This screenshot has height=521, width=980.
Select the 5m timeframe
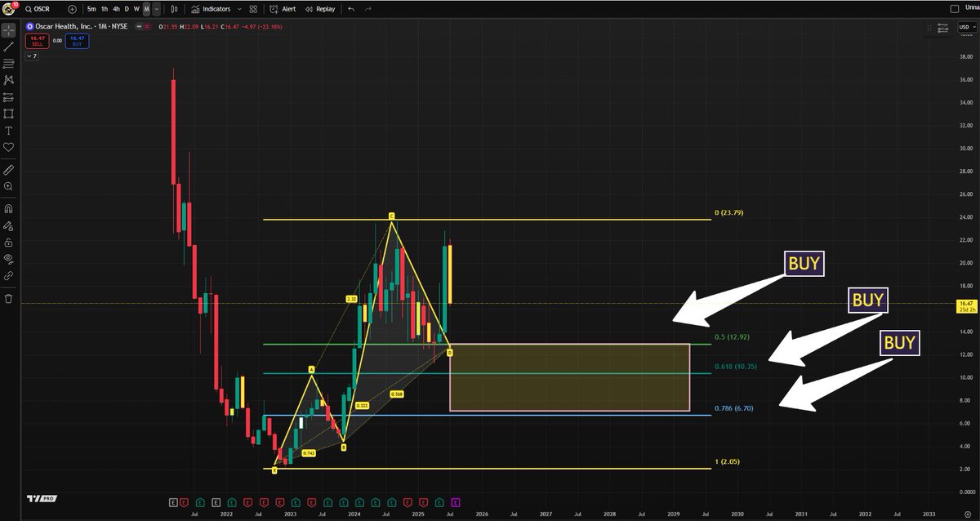91,9
